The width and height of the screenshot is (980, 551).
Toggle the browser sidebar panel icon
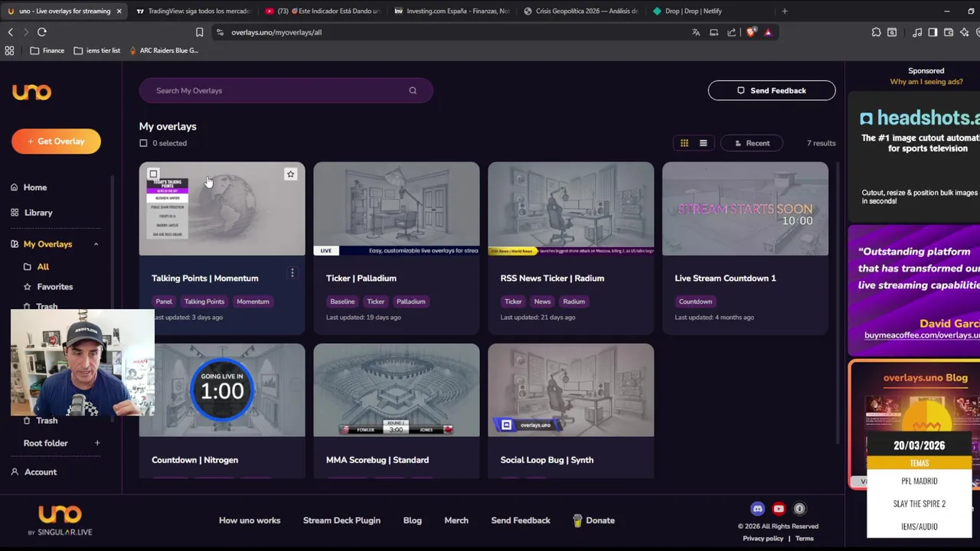point(933,32)
